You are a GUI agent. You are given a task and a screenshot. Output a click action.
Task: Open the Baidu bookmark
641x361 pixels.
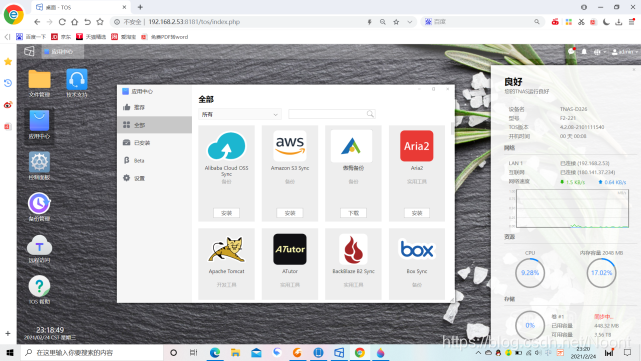pos(31,37)
